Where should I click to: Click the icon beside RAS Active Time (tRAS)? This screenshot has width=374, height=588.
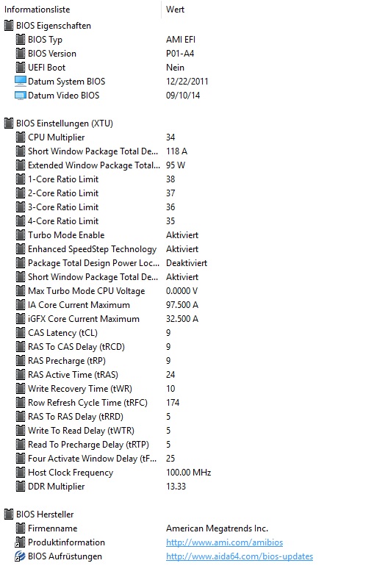click(x=21, y=374)
